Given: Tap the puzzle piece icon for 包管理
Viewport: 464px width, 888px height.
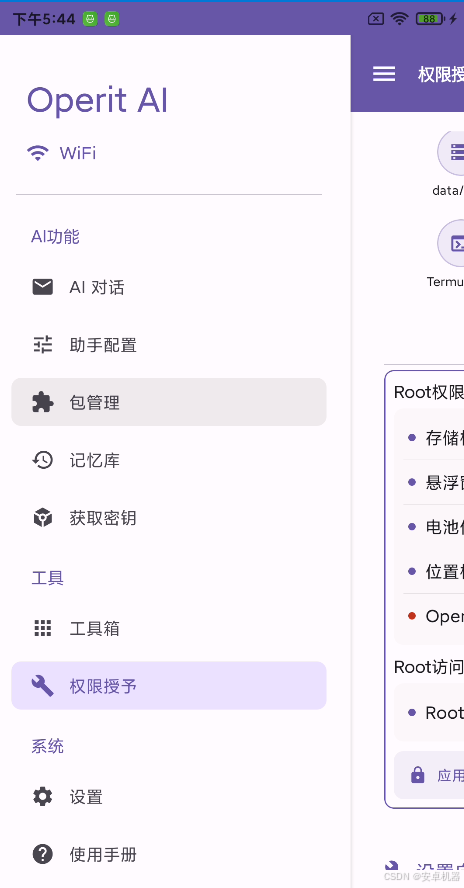Looking at the screenshot, I should pos(42,402).
